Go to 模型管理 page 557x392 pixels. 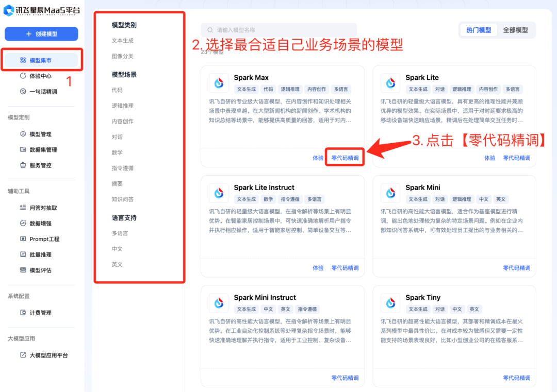(41, 134)
